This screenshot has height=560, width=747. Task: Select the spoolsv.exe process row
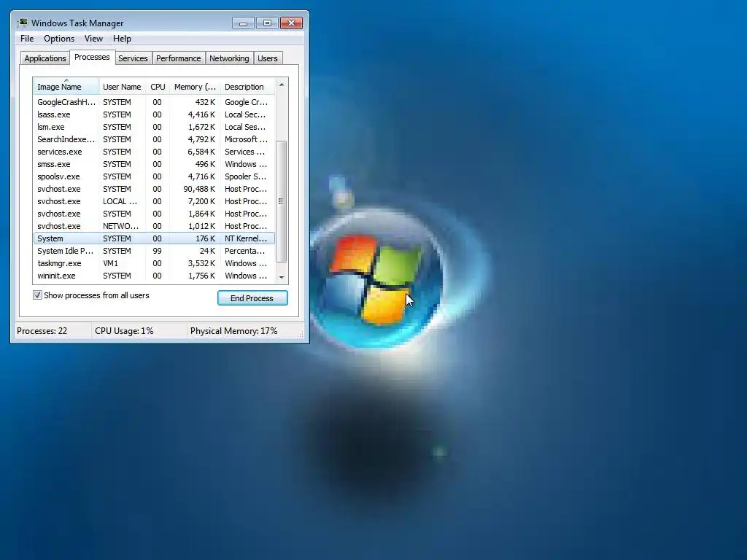click(x=154, y=176)
